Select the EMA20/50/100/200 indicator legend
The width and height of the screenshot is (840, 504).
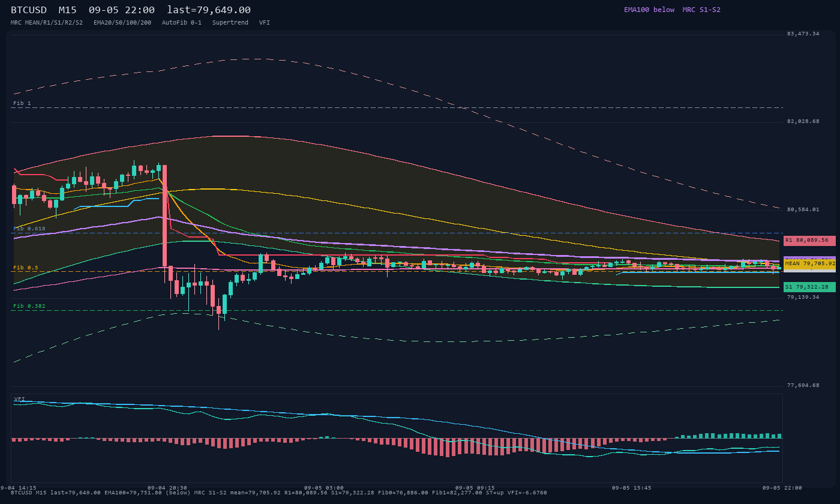point(122,23)
